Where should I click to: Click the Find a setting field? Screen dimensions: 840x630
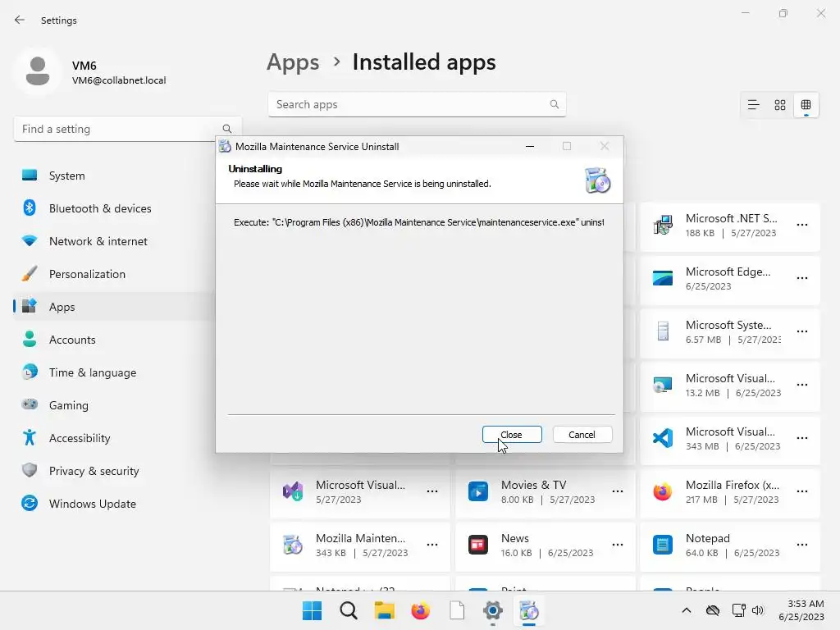click(127, 129)
